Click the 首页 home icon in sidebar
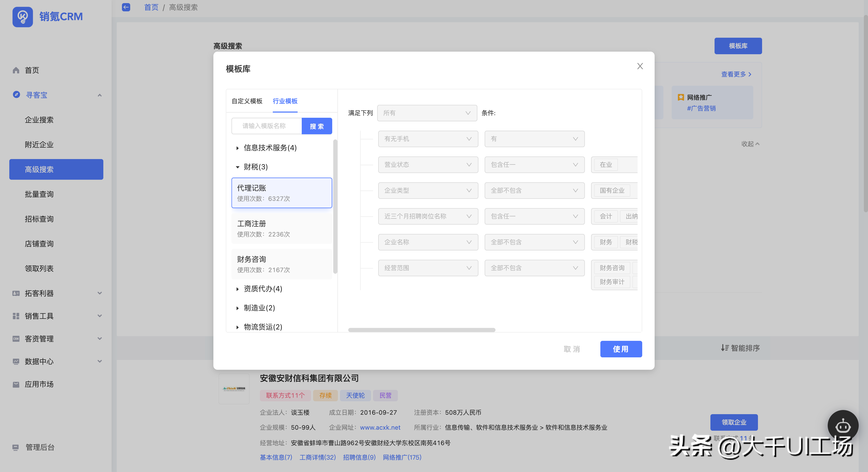The height and width of the screenshot is (472, 868). click(x=16, y=70)
